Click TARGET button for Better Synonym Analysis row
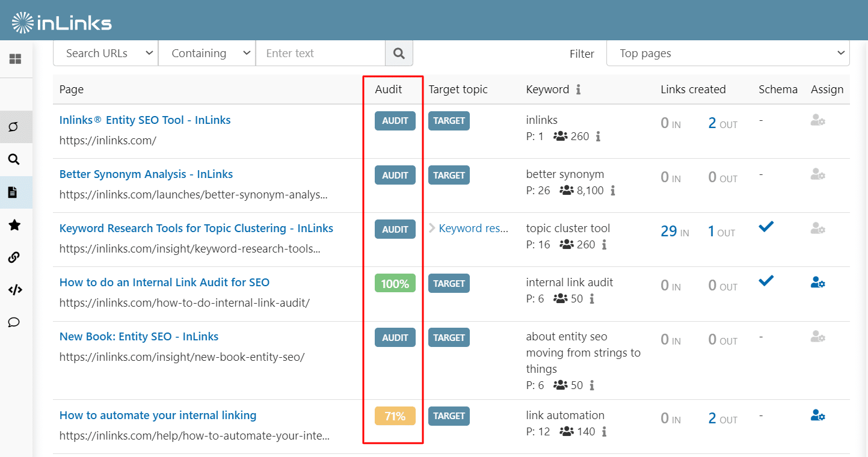This screenshot has width=868, height=457. (x=449, y=176)
